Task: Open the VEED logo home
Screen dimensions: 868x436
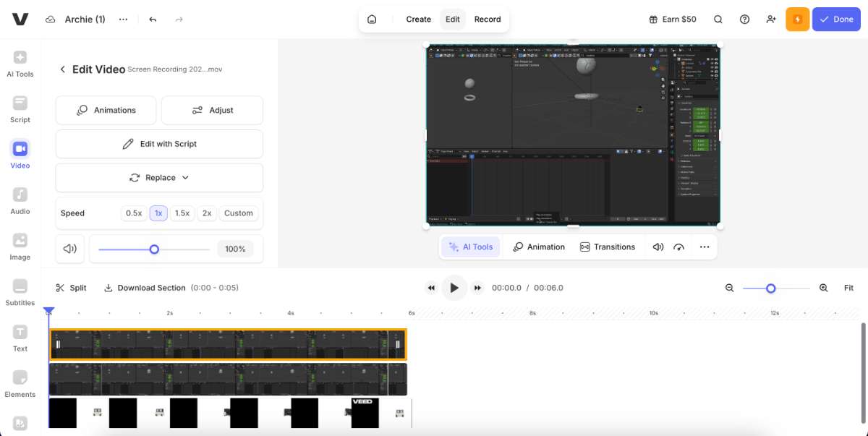Action: click(20, 20)
